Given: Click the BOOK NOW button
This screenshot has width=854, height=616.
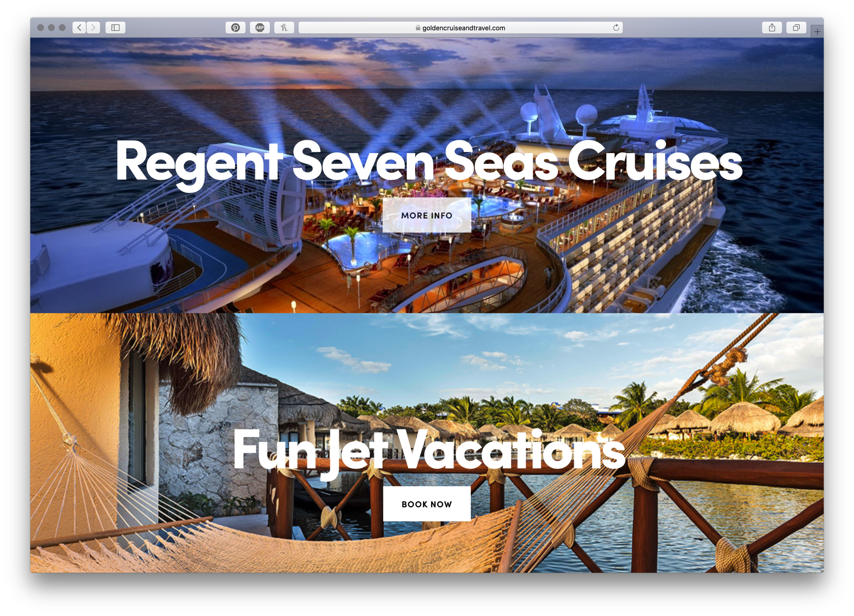Looking at the screenshot, I should 427,504.
